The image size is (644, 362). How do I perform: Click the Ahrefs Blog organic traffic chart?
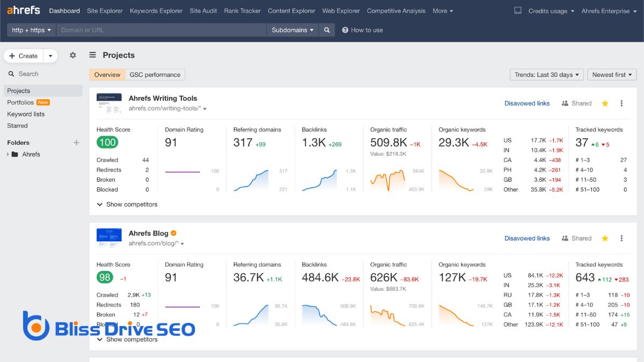(x=387, y=315)
